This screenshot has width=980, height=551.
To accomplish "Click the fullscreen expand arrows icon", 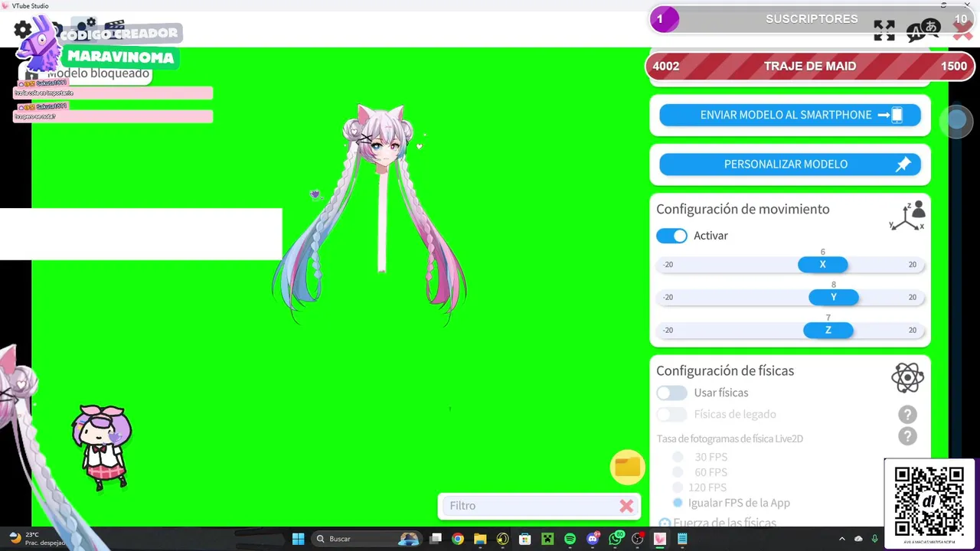I will [884, 31].
